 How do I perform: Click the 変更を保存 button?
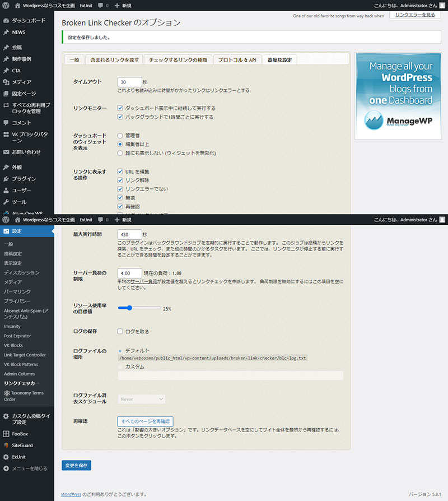point(76,466)
